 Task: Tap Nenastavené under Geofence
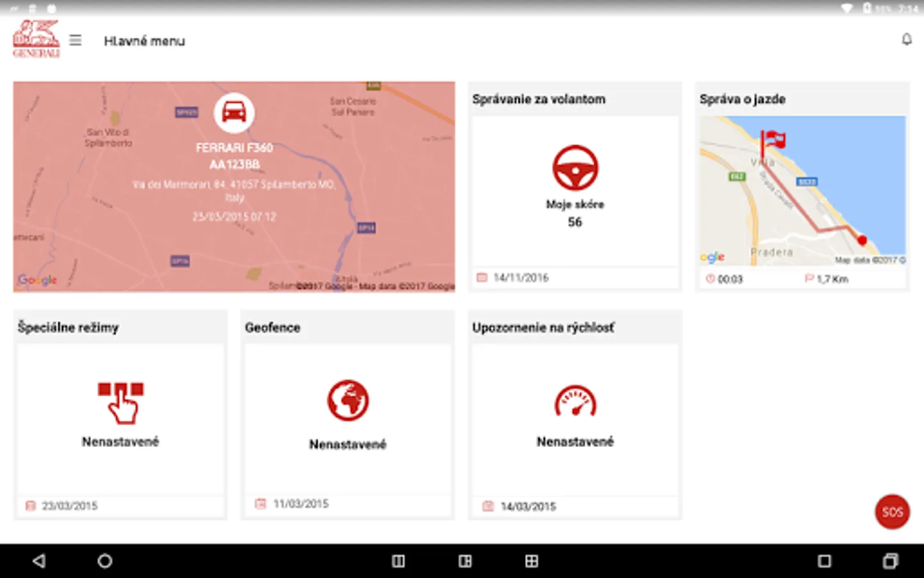point(348,444)
